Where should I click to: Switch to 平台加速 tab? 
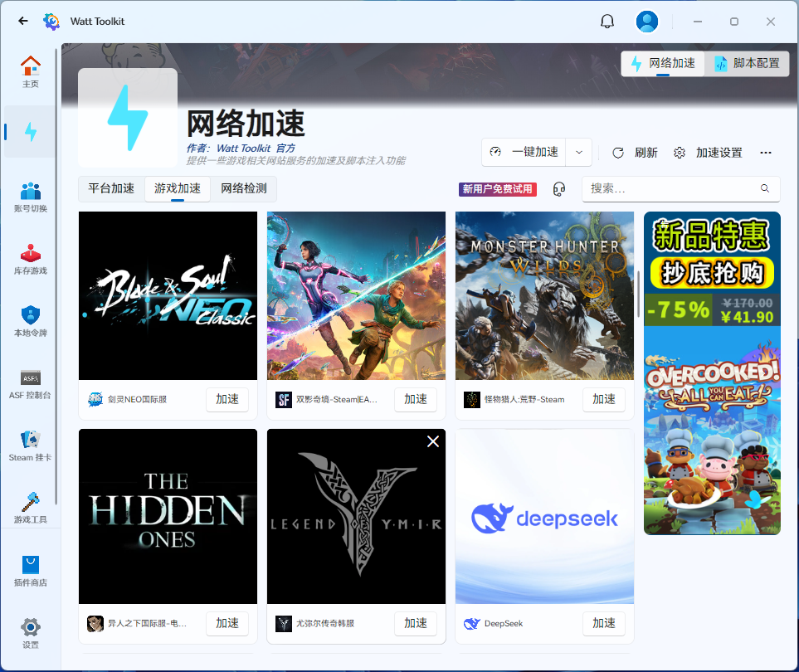tap(111, 188)
